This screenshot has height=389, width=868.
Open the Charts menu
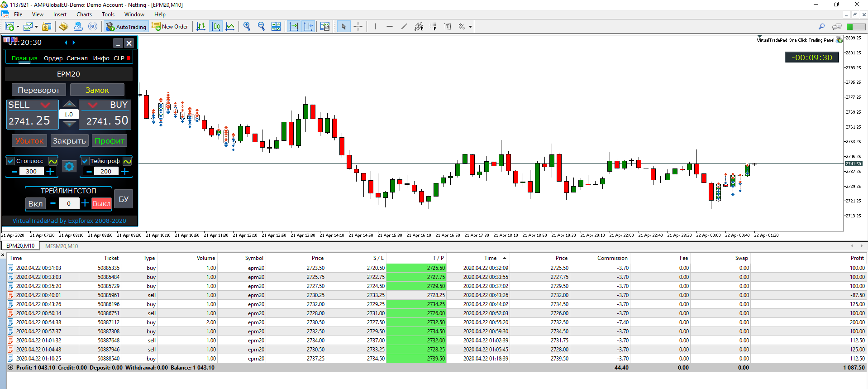[84, 14]
